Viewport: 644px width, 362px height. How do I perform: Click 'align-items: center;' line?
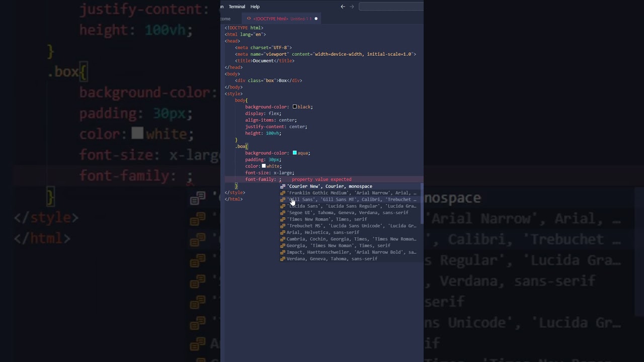tap(271, 120)
